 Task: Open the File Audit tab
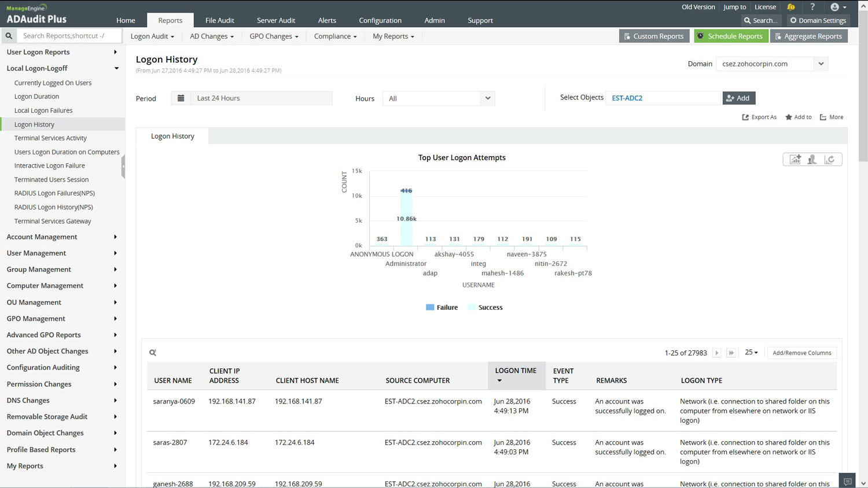(219, 20)
